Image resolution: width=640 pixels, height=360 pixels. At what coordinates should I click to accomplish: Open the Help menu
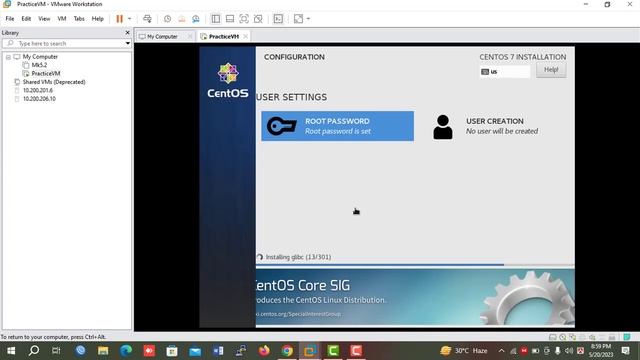[98, 19]
